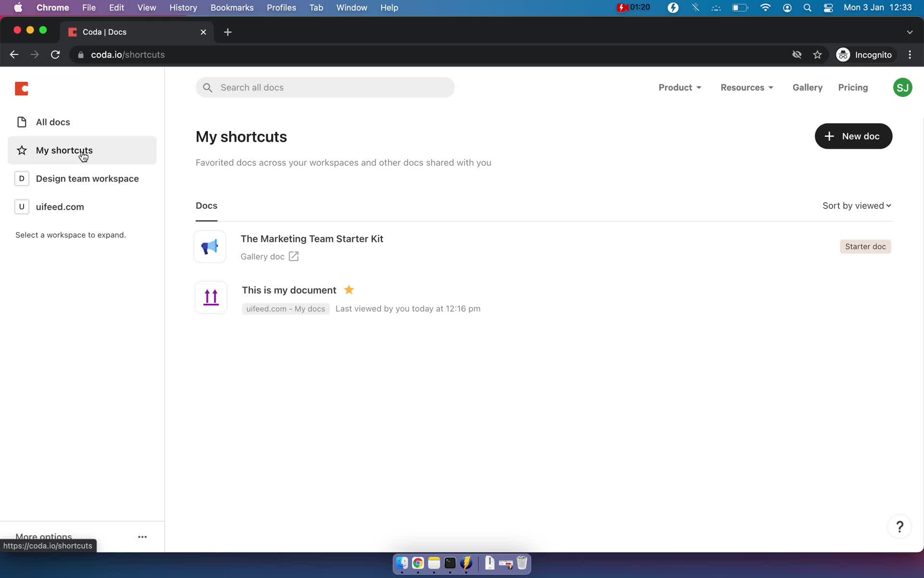This screenshot has height=578, width=924.
Task: Click the star icon beside My shortcuts
Action: click(x=22, y=150)
